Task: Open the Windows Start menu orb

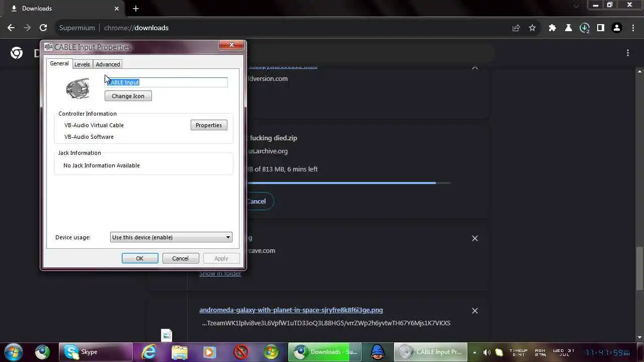Action: point(13,352)
